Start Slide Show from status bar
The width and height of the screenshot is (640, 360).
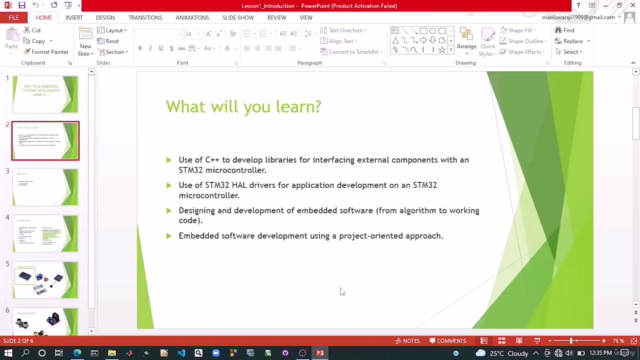(537, 340)
